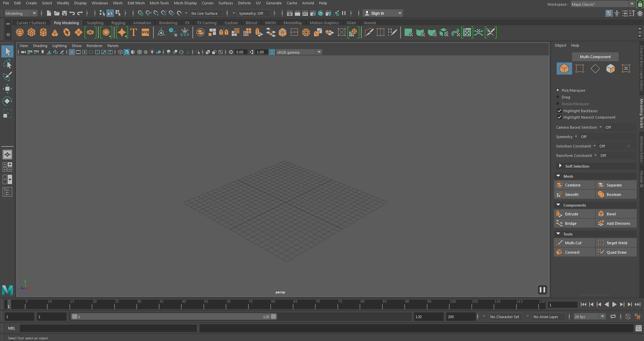
Task: Activate the Move tool in the toolbox
Action: point(7,89)
